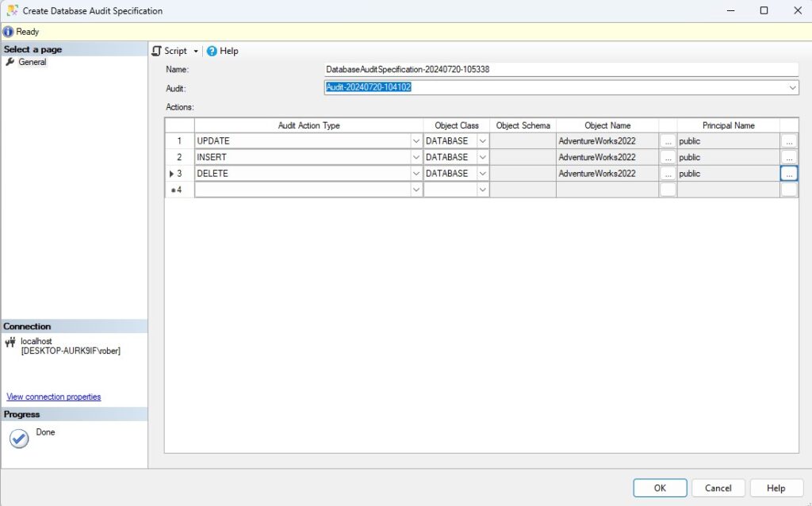Viewport: 812px width, 506px height.
Task: Expand Object Class dropdown in row 1
Action: click(482, 141)
